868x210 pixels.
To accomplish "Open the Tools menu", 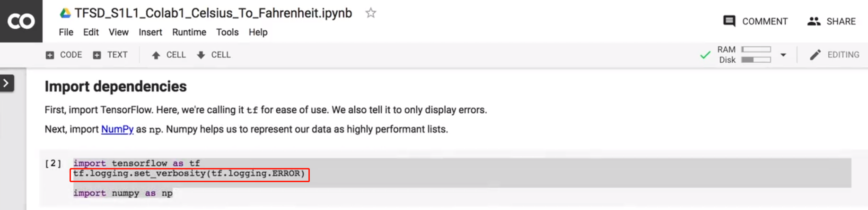I will point(227,32).
